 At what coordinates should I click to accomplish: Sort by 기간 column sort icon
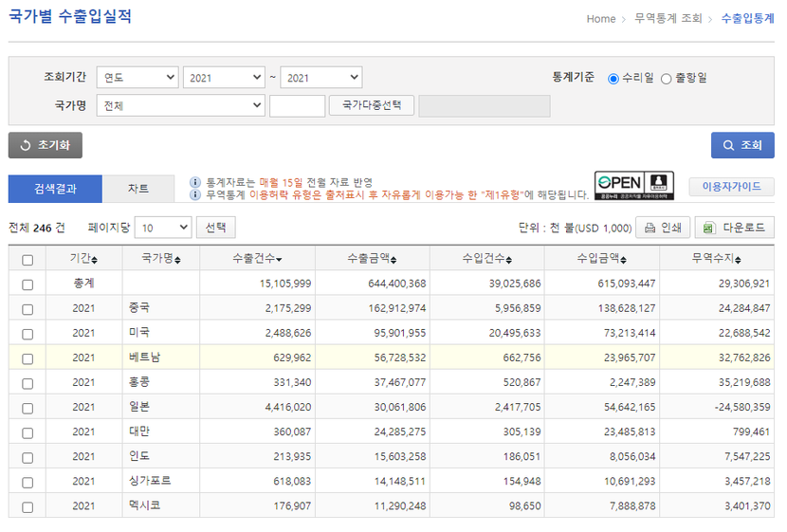click(x=95, y=260)
